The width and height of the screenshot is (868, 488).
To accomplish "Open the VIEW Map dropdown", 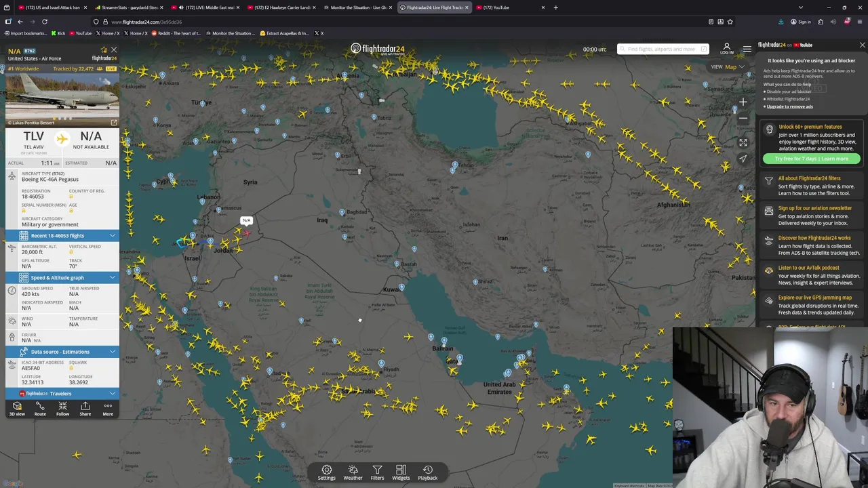I will click(x=727, y=67).
